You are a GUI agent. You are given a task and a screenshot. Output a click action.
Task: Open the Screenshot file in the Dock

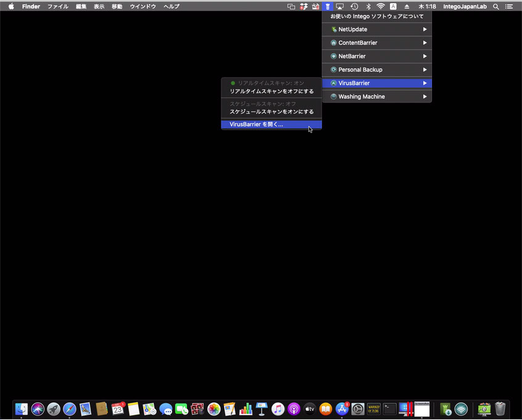[x=422, y=409]
